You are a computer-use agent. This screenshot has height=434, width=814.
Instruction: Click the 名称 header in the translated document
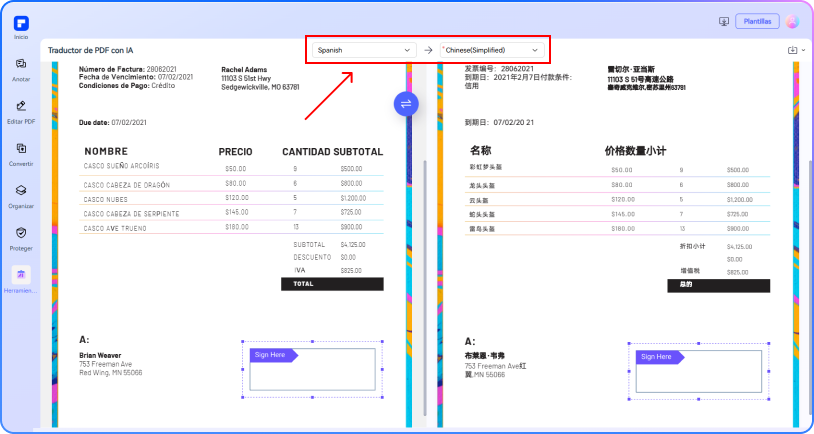pos(480,151)
